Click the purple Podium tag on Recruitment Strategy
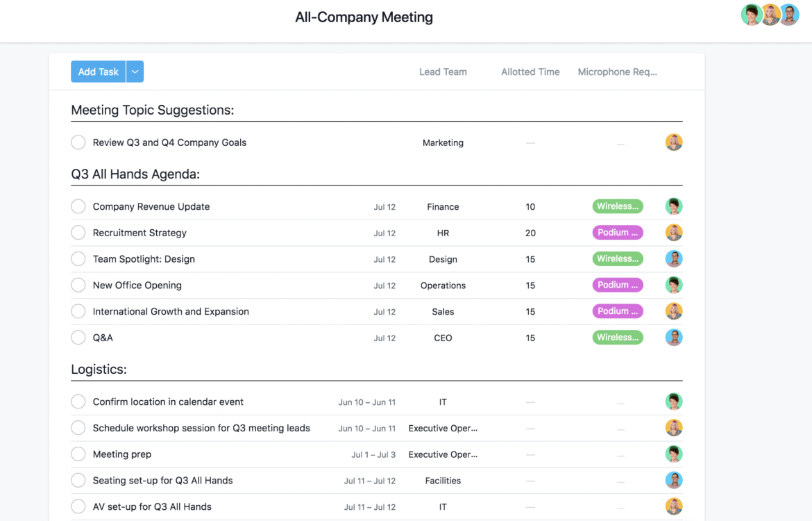 pos(618,232)
